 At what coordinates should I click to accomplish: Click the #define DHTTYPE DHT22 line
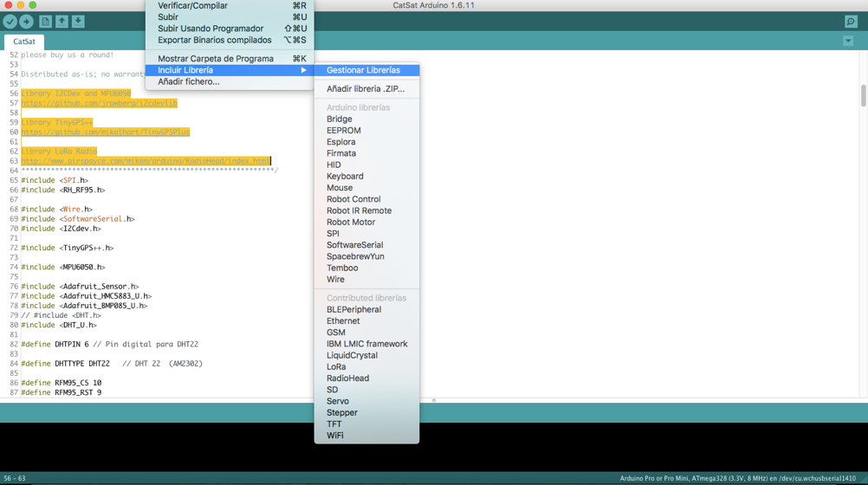coord(112,364)
